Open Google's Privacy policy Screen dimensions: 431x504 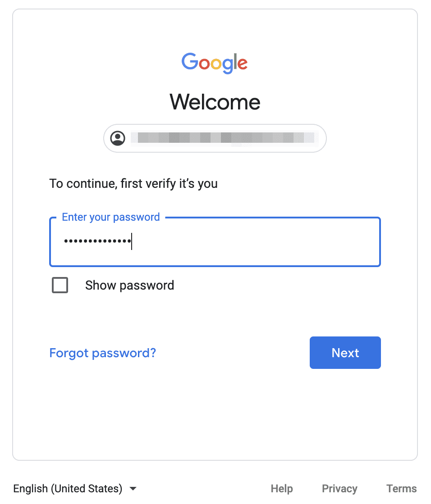(339, 488)
